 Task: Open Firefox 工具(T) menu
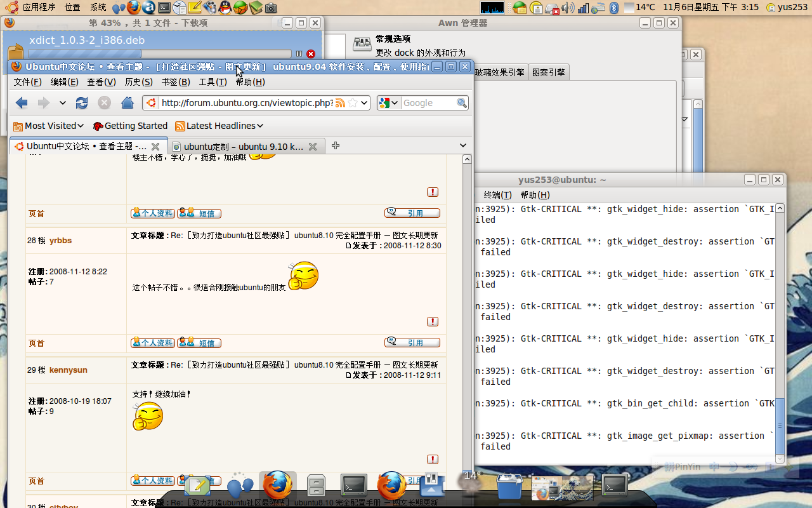pyautogui.click(x=213, y=82)
